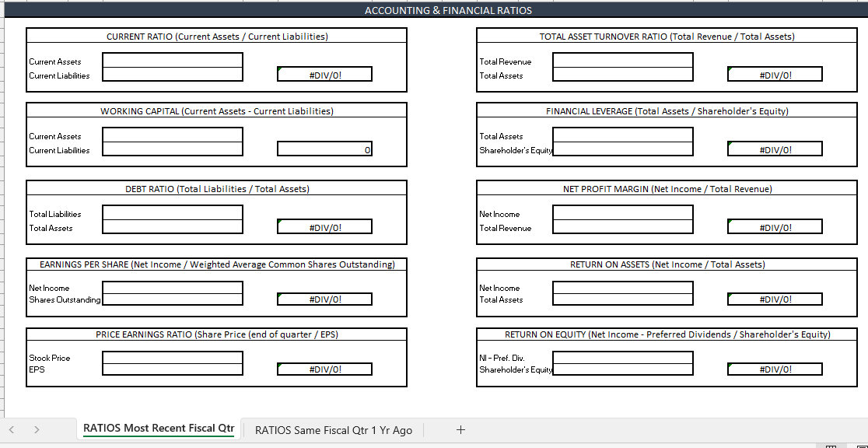Click Net Income label in Net Profit Margin box

[499, 214]
